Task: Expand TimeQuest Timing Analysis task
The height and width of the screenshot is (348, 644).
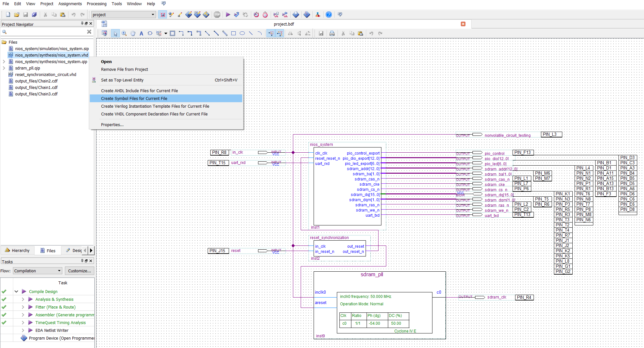Action: click(x=23, y=322)
